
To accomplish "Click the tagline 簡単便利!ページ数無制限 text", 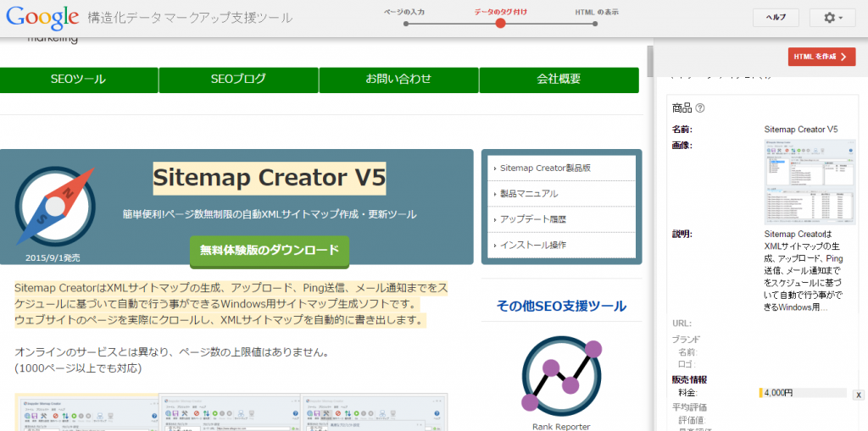I will pyautogui.click(x=270, y=214).
